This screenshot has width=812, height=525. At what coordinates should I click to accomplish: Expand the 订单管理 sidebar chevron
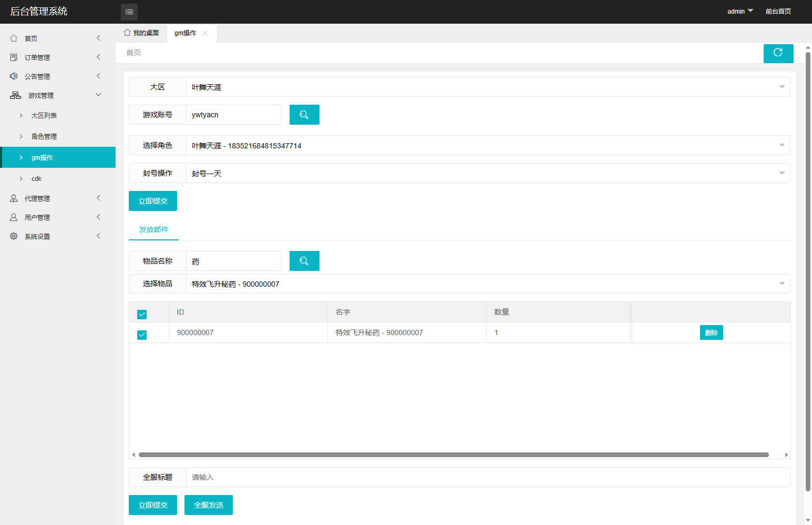98,57
